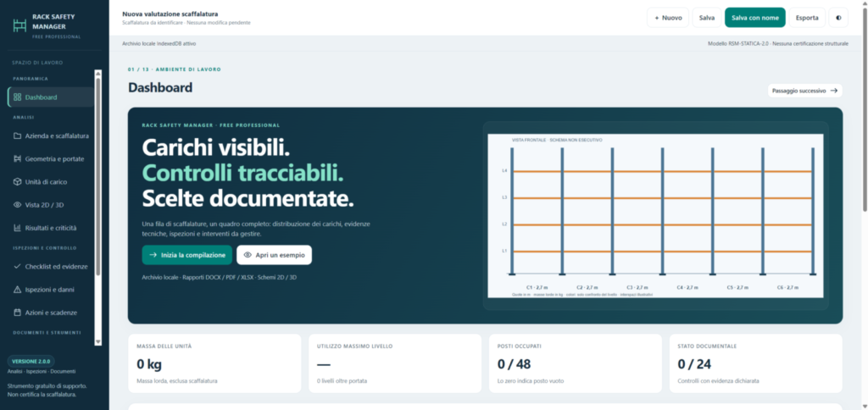
Task: Click the eye icon in Apri un esempio
Action: (x=248, y=255)
